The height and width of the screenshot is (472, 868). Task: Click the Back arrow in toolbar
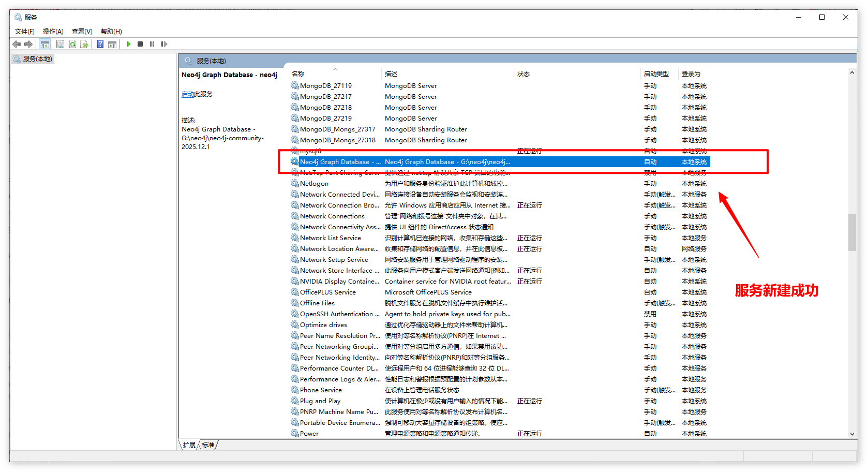coord(17,45)
